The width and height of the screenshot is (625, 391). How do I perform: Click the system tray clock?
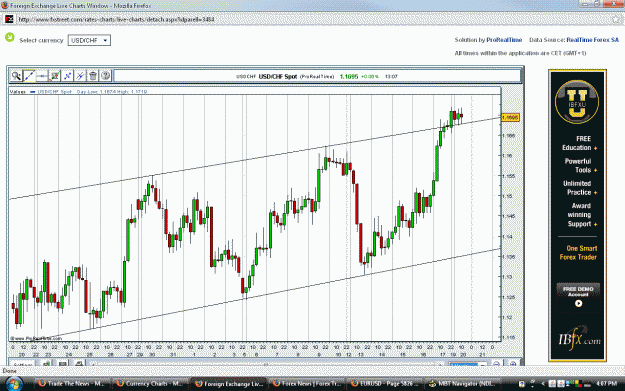[607, 384]
